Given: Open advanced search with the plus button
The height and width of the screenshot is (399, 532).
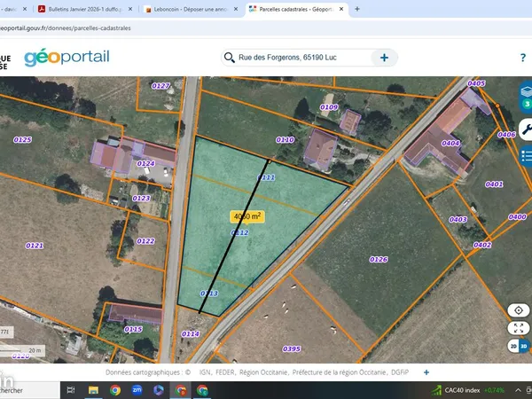Looking at the screenshot, I should 384,58.
